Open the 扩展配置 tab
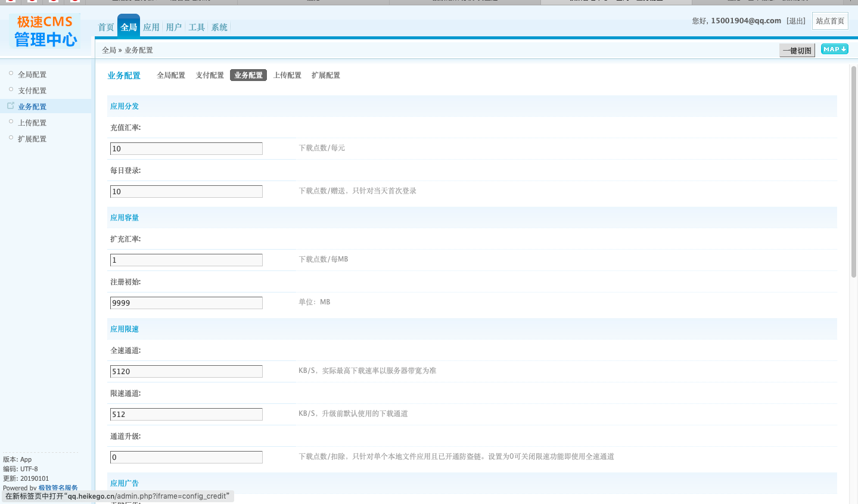Viewport: 858px width, 504px height. point(326,76)
